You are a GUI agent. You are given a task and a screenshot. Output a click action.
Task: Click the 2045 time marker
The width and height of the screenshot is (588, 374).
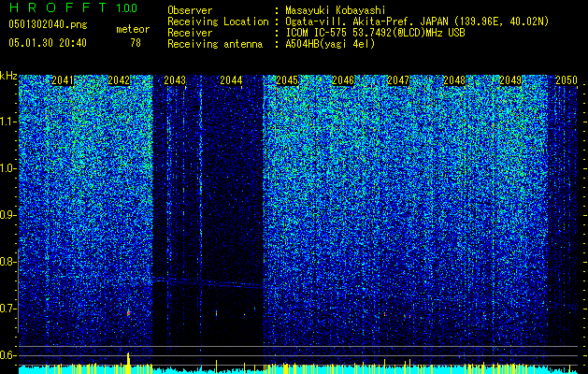point(287,80)
